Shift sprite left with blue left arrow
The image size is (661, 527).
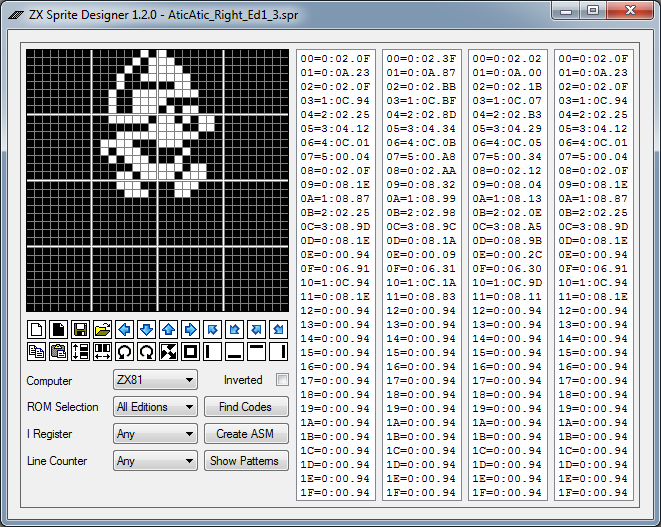(x=124, y=329)
